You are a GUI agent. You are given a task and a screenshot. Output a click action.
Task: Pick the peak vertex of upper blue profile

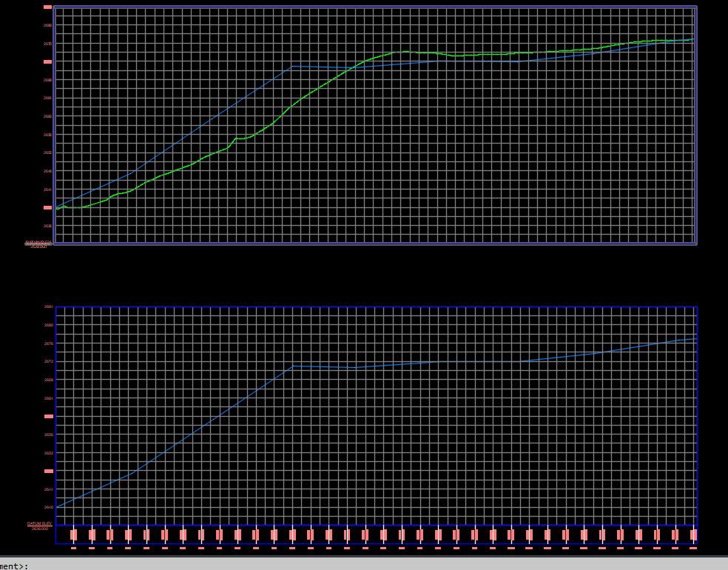293,66
